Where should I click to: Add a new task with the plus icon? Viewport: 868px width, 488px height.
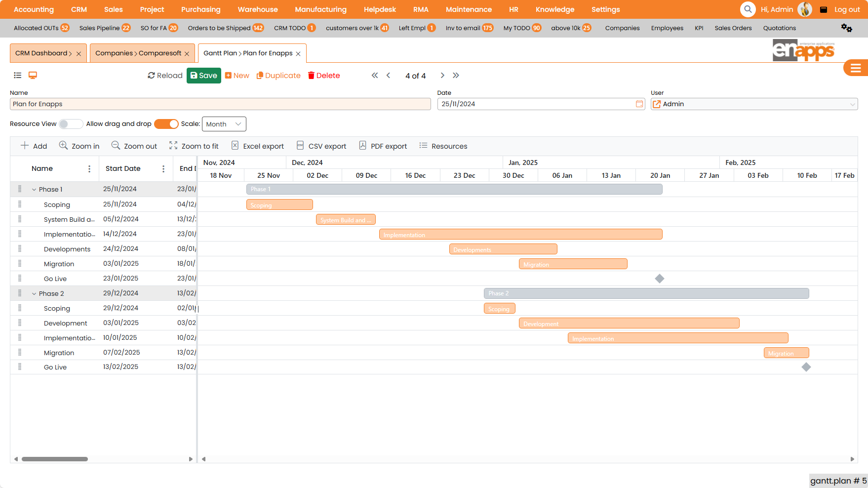pos(33,146)
